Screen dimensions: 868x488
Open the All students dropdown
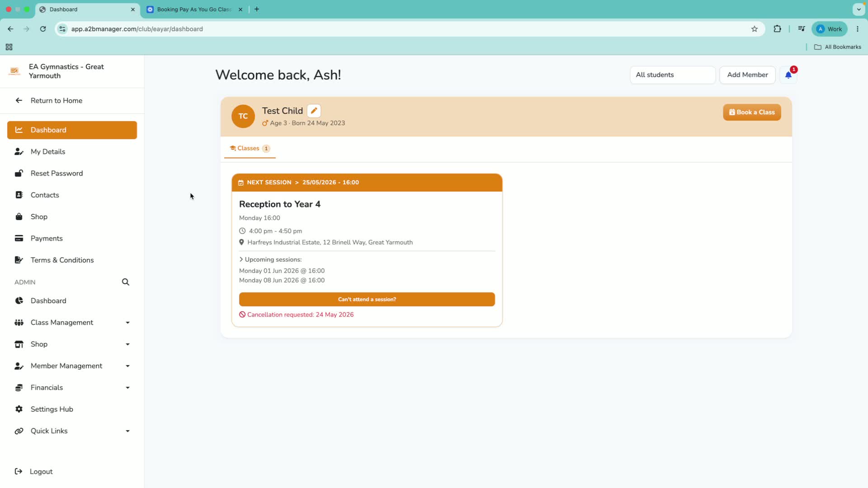click(x=673, y=75)
